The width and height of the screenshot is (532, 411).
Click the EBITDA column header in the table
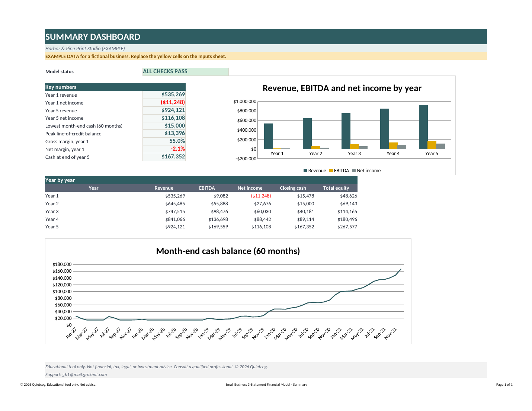207,188
